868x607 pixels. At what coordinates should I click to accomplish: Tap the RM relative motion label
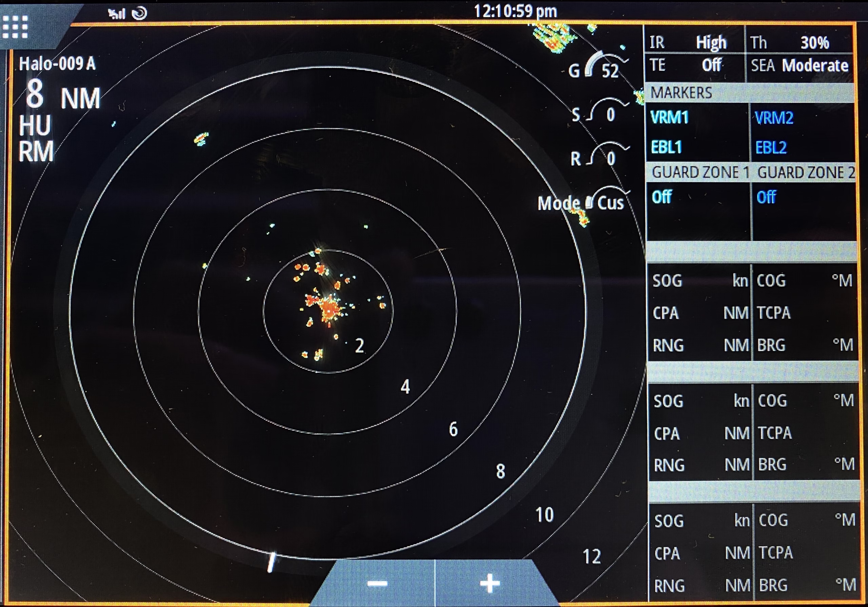[36, 152]
